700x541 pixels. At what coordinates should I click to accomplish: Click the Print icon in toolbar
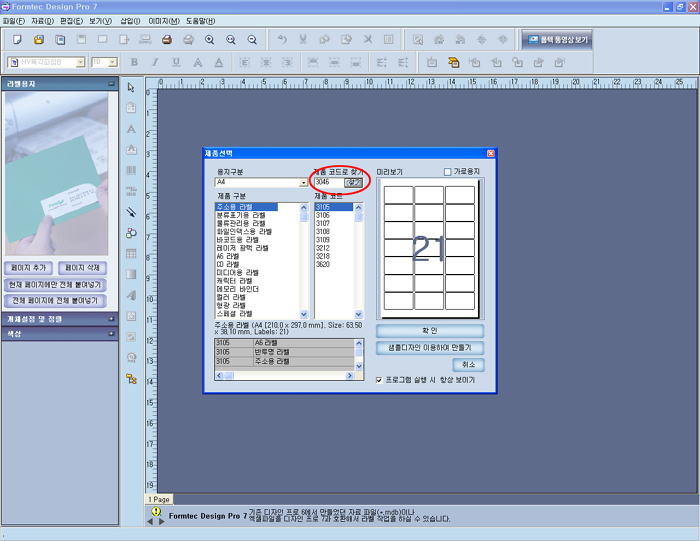pyautogui.click(x=167, y=40)
